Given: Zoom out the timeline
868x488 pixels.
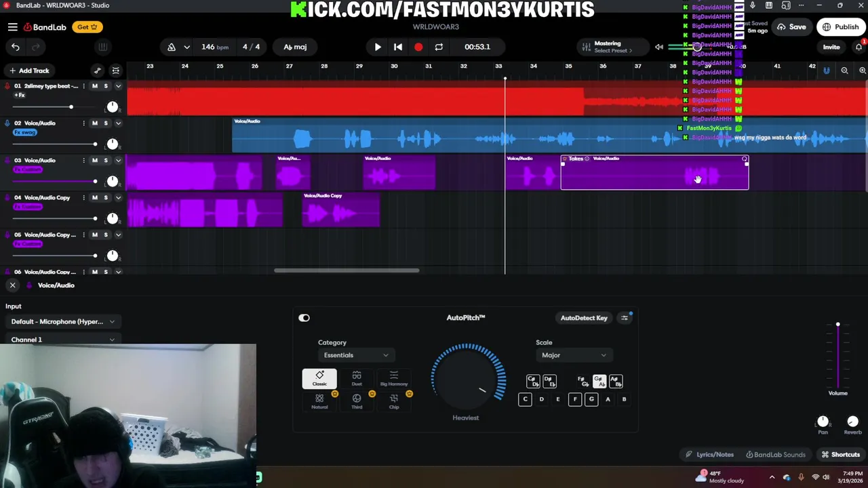Looking at the screenshot, I should pos(844,70).
